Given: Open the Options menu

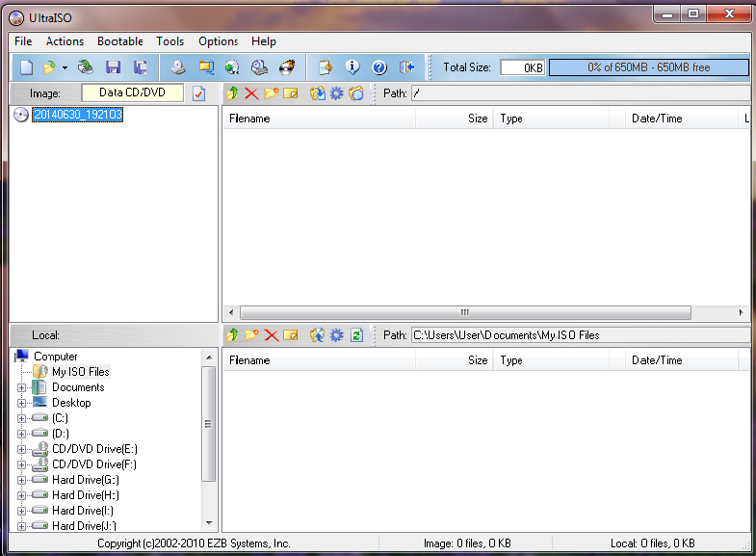Looking at the screenshot, I should [x=218, y=41].
